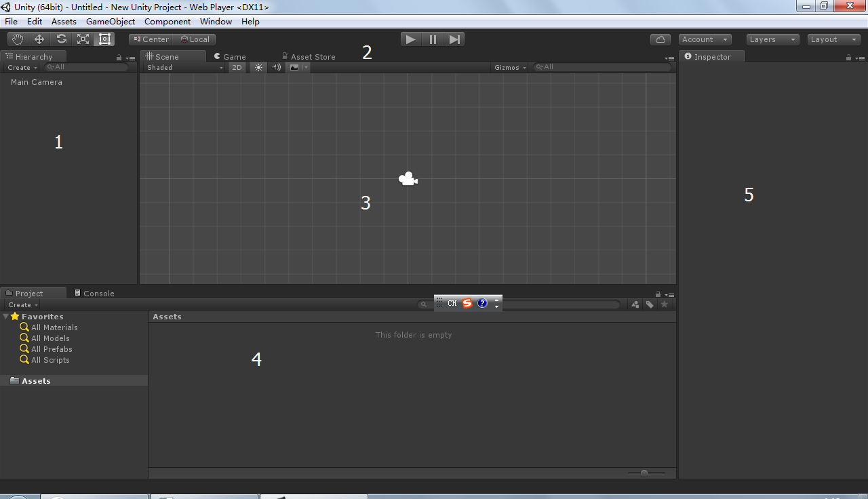
Task: Open the cloud services panel
Action: [x=660, y=39]
